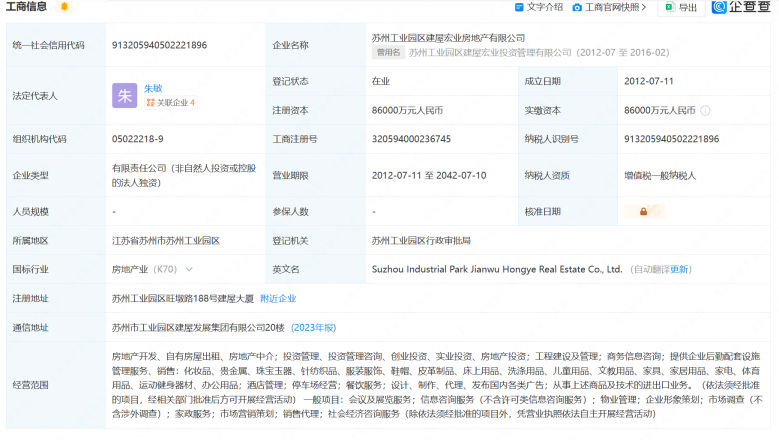Click the 增值税一般纳税人 taxpayer qualification

click(x=660, y=175)
